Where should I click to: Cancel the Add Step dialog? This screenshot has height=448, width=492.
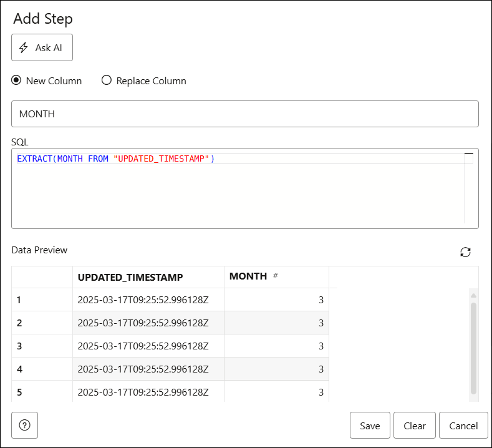[x=463, y=426]
